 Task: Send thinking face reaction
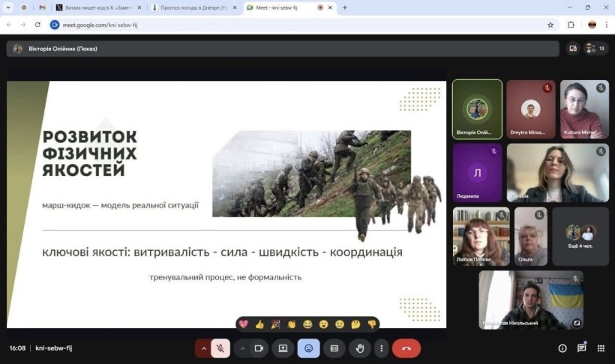coord(355,324)
